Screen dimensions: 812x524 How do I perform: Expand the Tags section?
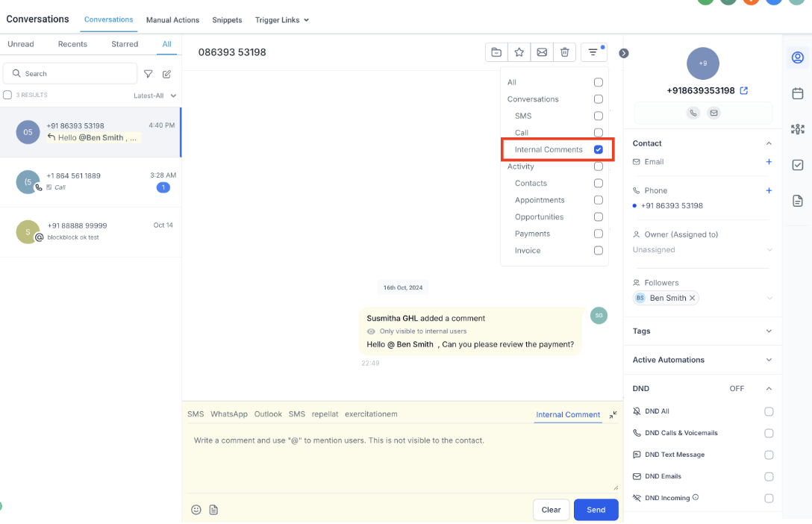pyautogui.click(x=769, y=331)
